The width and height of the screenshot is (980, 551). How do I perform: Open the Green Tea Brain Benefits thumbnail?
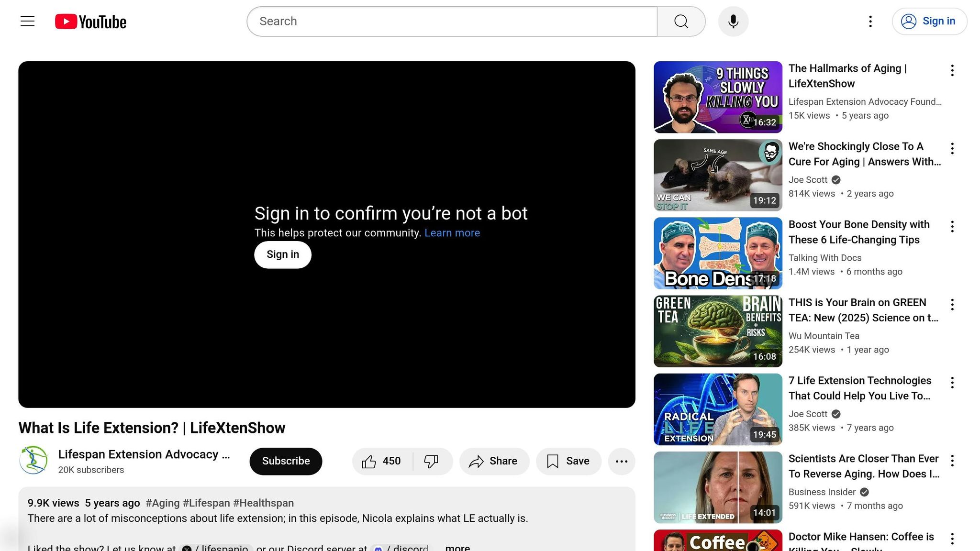[718, 331]
